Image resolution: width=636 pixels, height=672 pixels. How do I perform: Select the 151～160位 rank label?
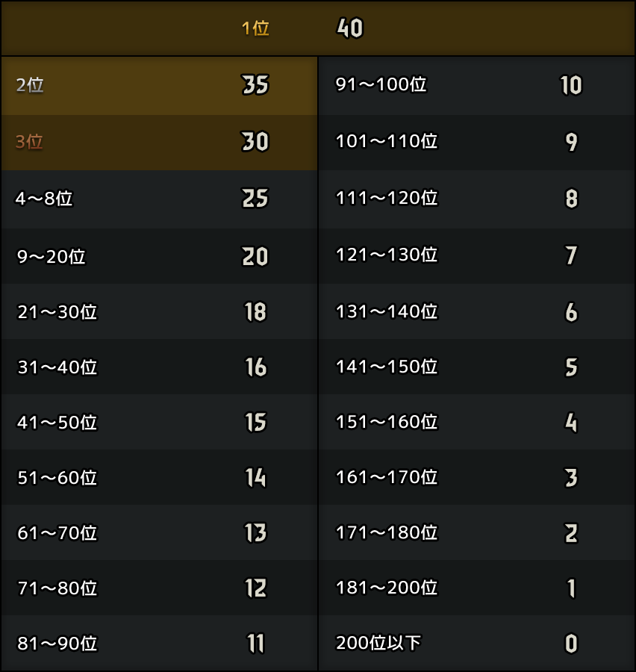(387, 422)
